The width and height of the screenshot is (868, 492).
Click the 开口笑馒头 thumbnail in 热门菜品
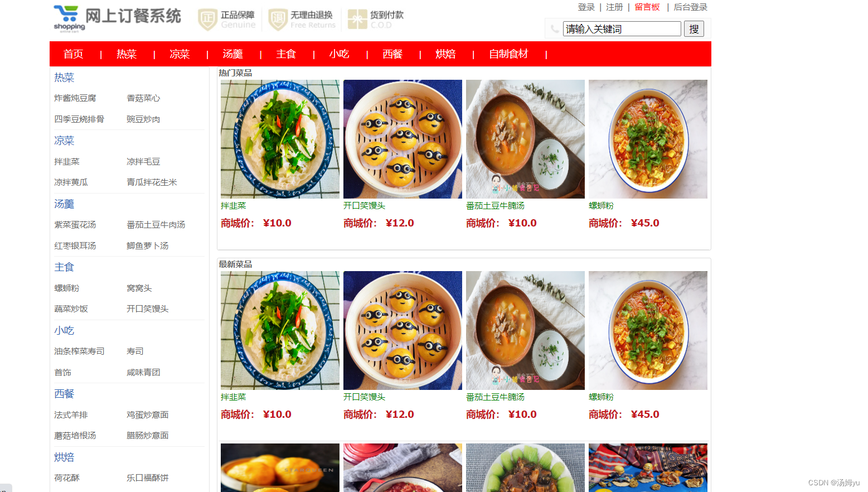coord(403,139)
